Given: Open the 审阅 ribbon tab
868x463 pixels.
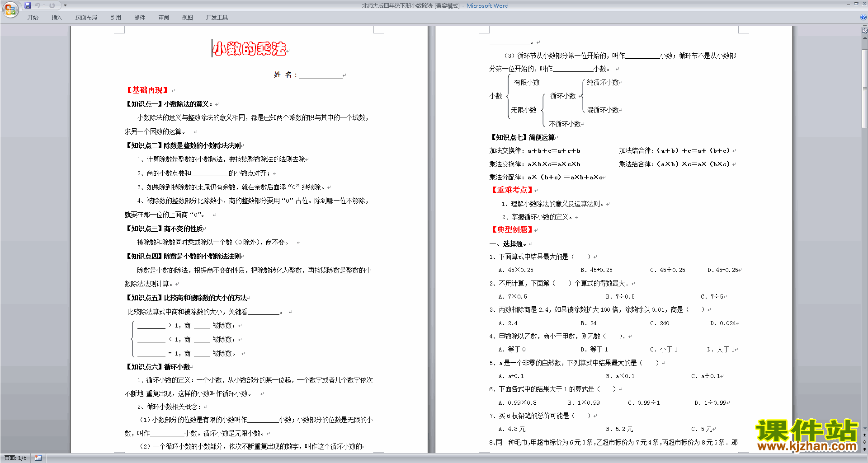Looking at the screenshot, I should tap(164, 18).
